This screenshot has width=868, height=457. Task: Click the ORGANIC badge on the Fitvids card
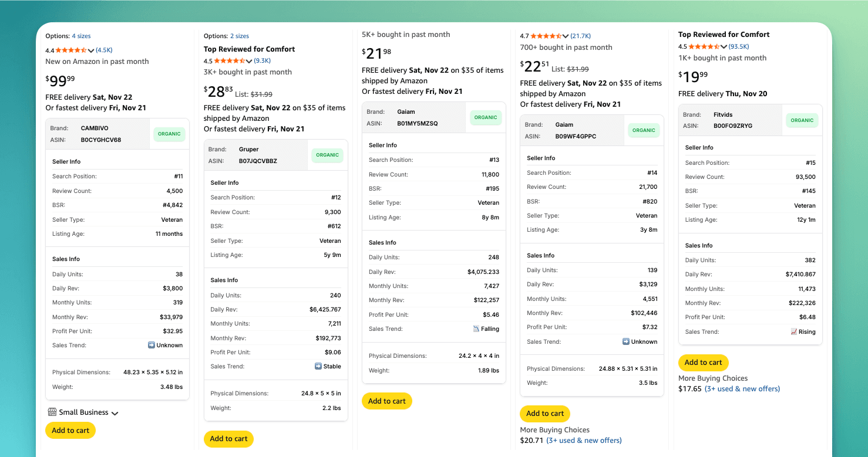tap(802, 120)
